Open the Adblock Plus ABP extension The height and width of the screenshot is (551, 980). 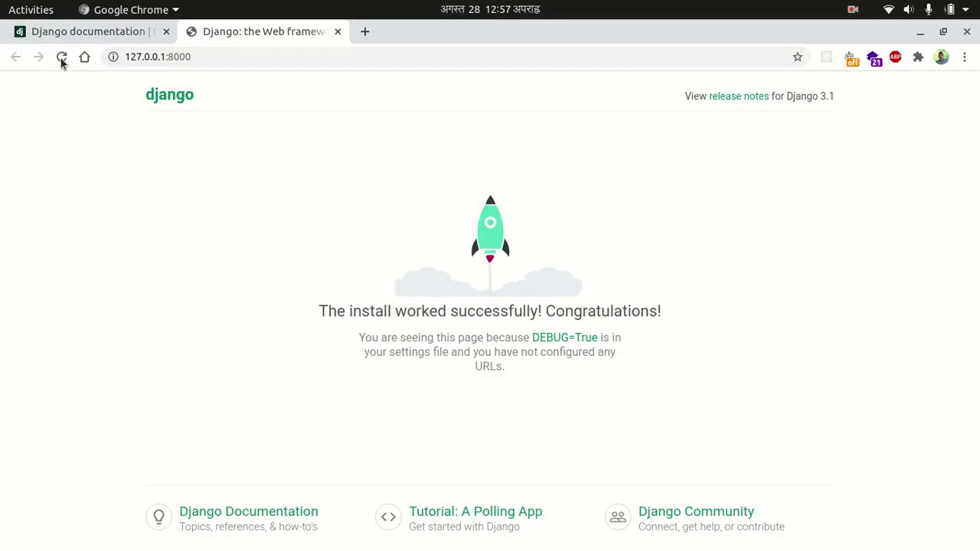[895, 57]
